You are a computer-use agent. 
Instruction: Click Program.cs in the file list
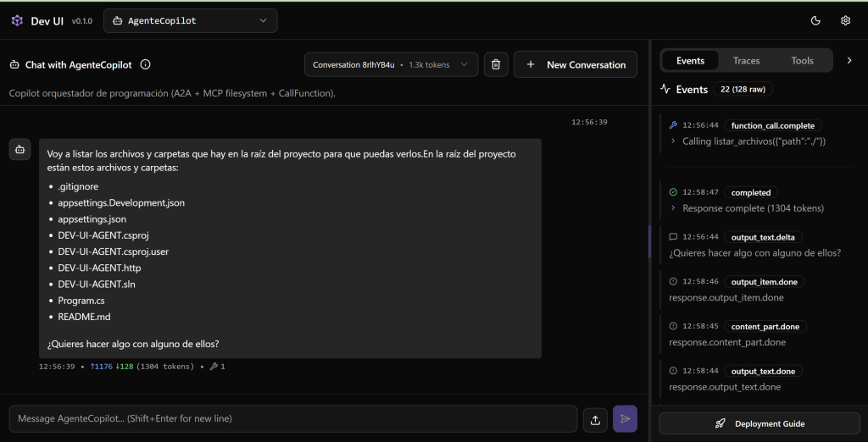pos(81,301)
